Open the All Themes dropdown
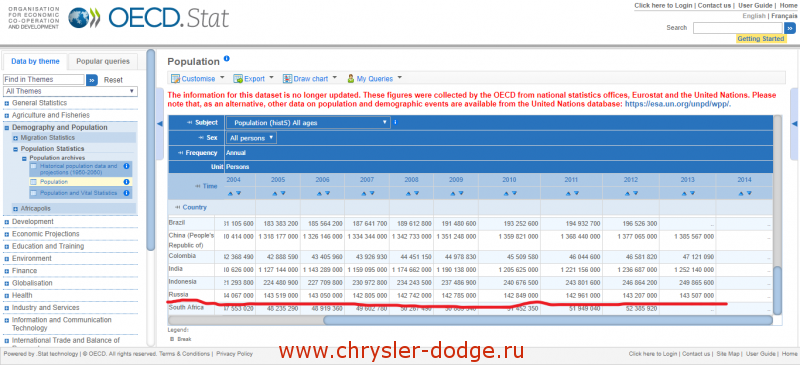This screenshot has width=800, height=365. click(x=70, y=91)
